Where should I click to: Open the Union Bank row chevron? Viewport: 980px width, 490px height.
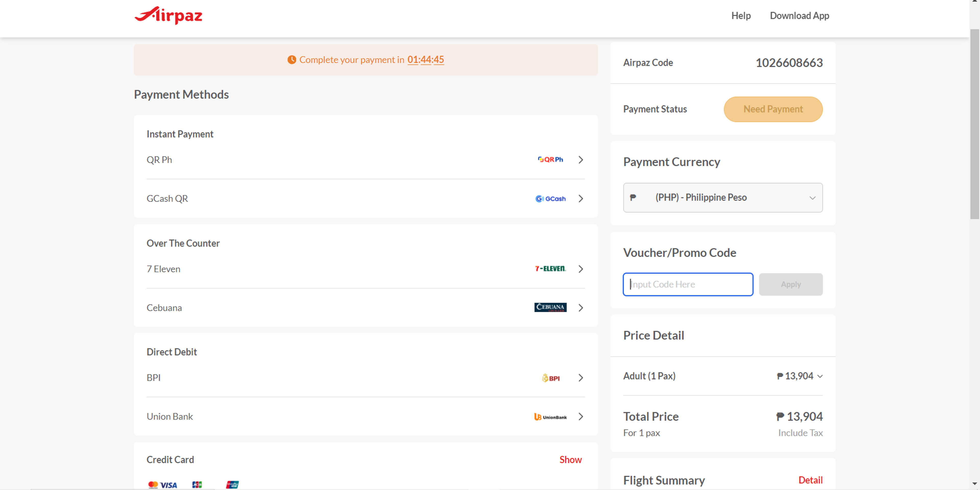[581, 416]
